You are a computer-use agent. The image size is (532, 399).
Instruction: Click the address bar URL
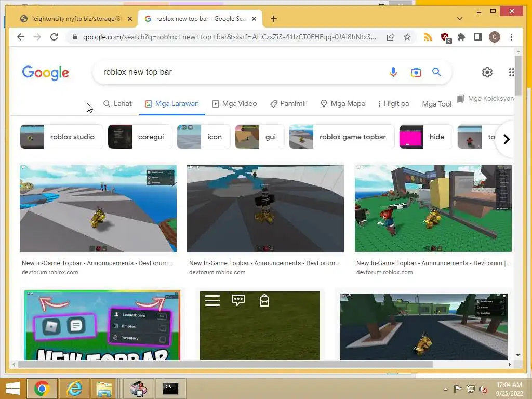[229, 37]
